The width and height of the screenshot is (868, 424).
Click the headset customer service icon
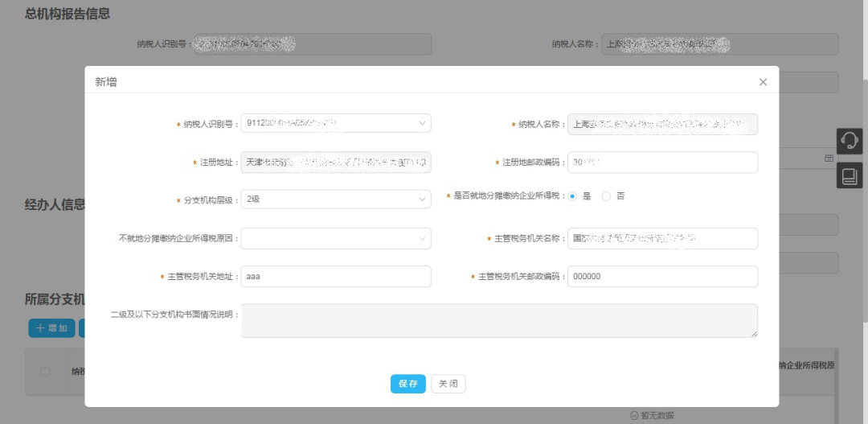(x=849, y=141)
